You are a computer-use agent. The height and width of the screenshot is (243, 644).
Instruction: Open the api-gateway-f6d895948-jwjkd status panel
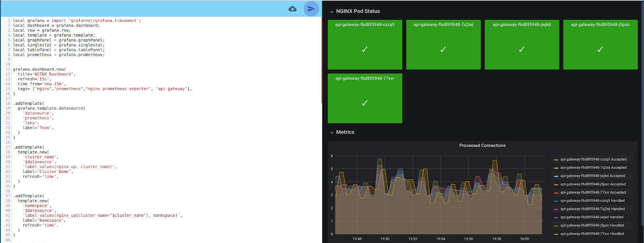[x=522, y=45]
